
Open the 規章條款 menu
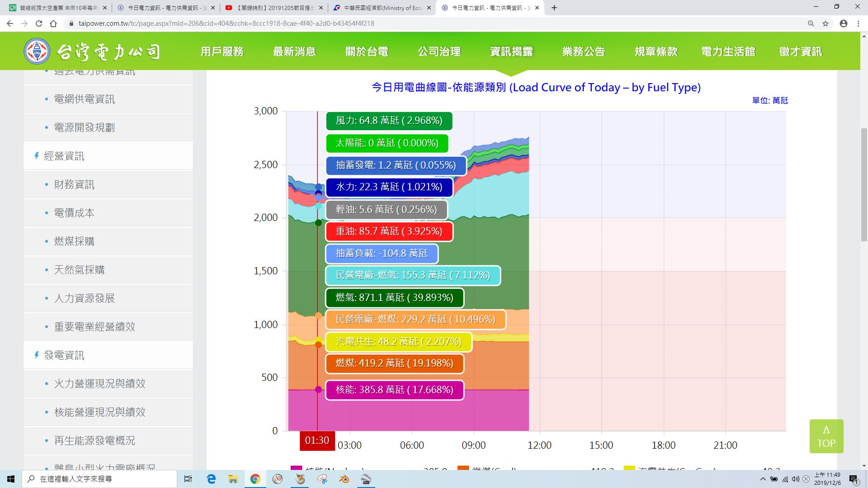pyautogui.click(x=656, y=52)
